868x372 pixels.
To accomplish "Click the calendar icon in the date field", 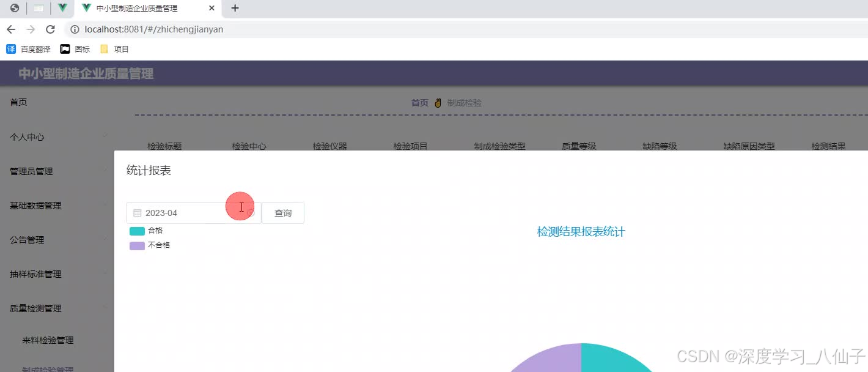I will coord(137,212).
